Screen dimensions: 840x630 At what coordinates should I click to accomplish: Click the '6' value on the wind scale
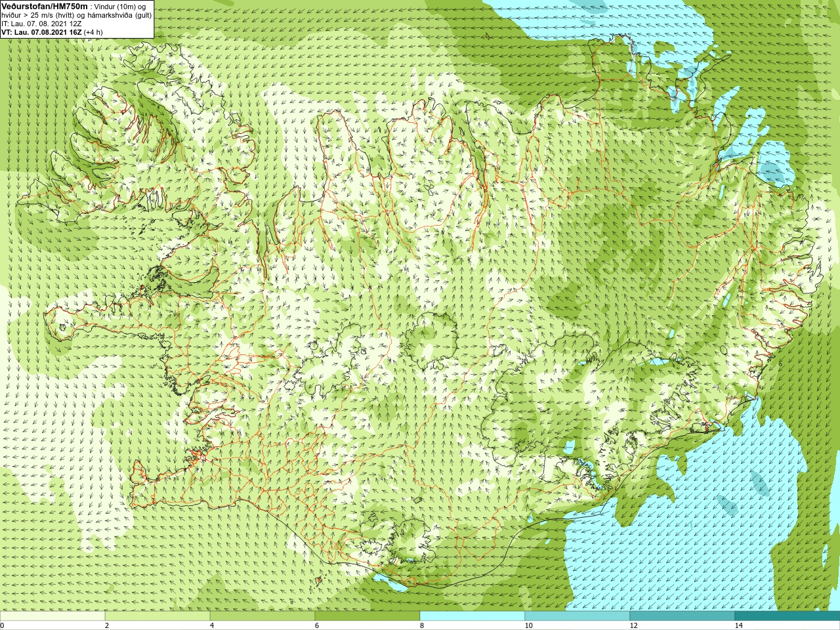point(317,625)
